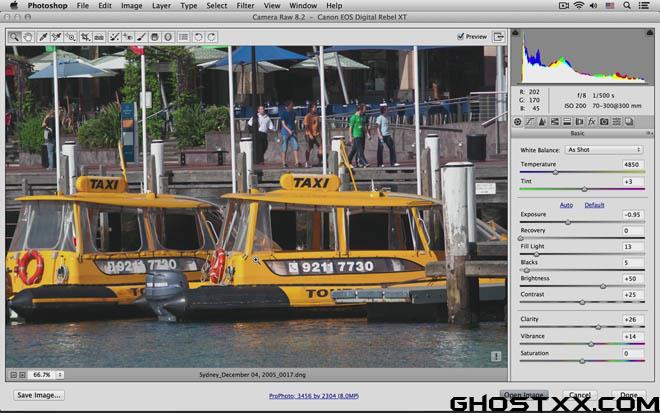Click the Auto link
Image resolution: width=660 pixels, height=413 pixels.
point(566,205)
